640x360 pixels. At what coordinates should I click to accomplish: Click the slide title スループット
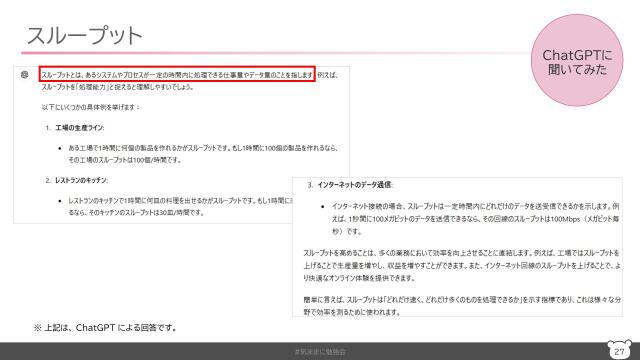pos(84,35)
